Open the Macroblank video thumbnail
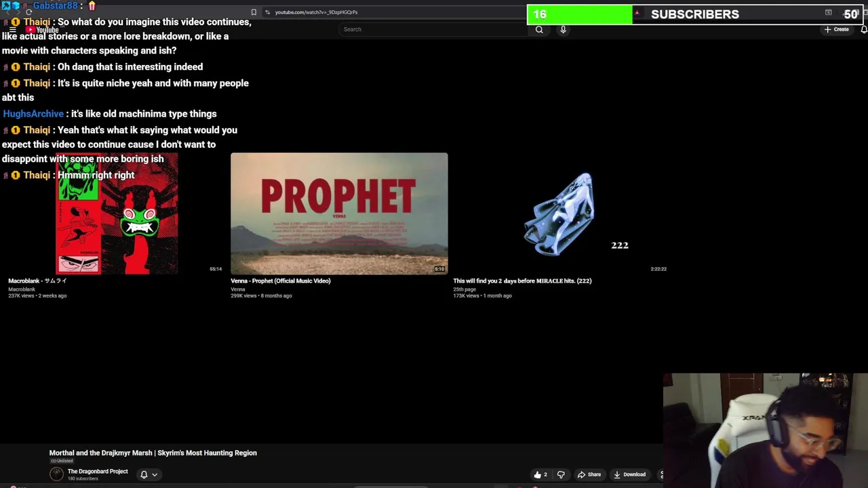This screenshot has height=488, width=868. 117,213
